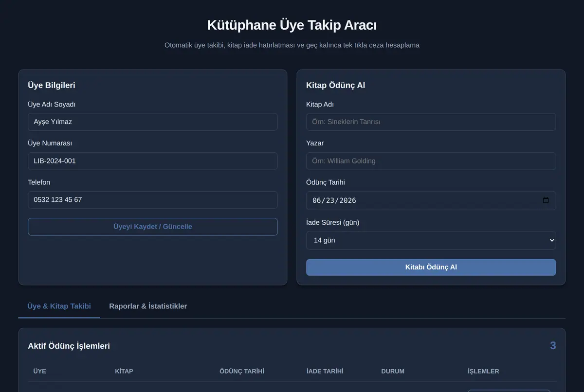Click the Ödünç Tarihi date field

[431, 200]
